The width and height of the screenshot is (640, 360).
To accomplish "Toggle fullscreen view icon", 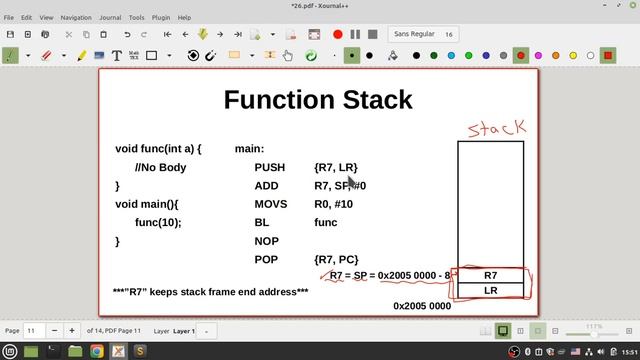I will point(314,35).
